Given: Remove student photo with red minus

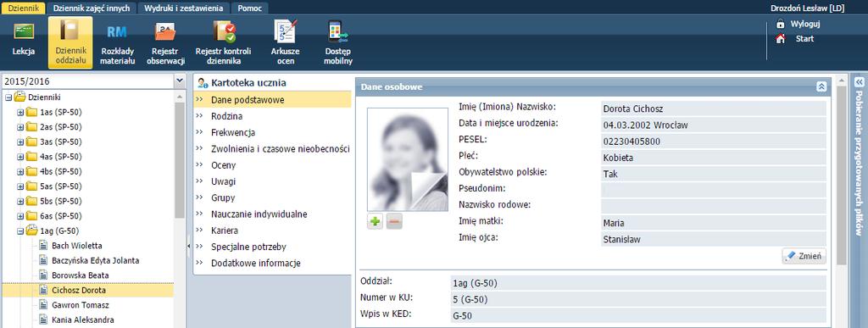Looking at the screenshot, I should point(394,222).
